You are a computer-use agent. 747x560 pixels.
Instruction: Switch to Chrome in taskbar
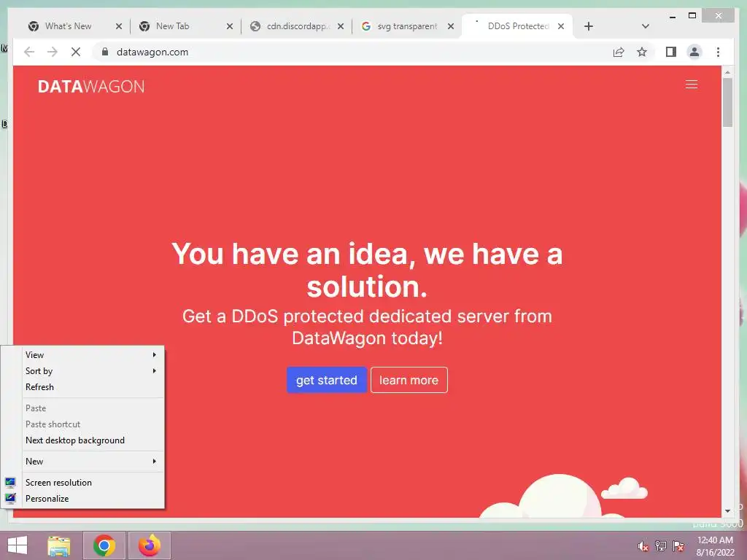click(104, 545)
